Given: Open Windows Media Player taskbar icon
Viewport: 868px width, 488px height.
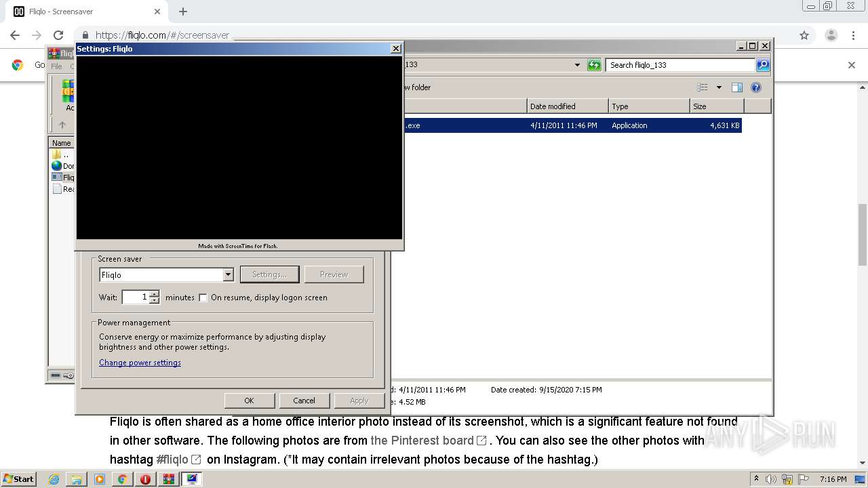Looking at the screenshot, I should coord(100,479).
